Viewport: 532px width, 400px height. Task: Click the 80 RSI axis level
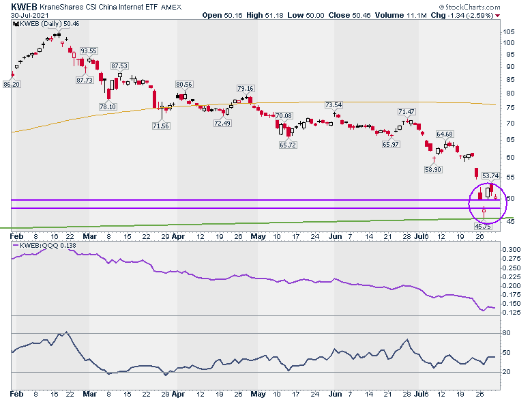506,333
